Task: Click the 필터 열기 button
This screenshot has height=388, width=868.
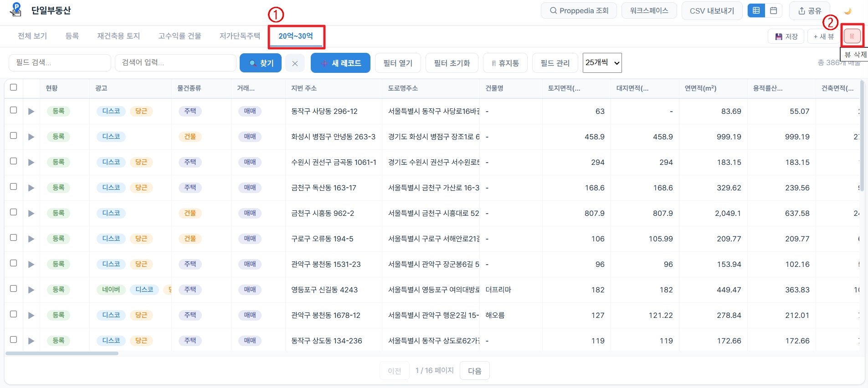Action: tap(398, 63)
